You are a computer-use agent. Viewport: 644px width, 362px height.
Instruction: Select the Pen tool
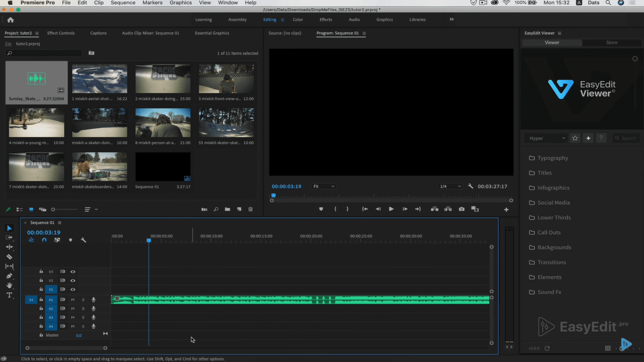point(9,276)
